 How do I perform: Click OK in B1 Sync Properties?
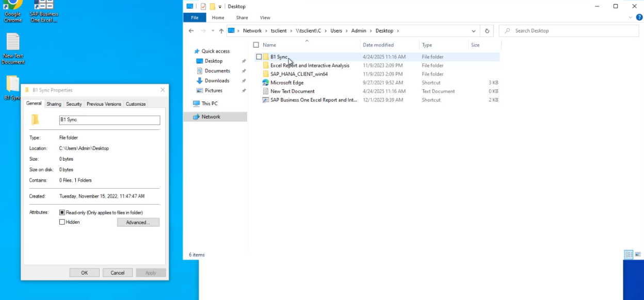point(84,273)
